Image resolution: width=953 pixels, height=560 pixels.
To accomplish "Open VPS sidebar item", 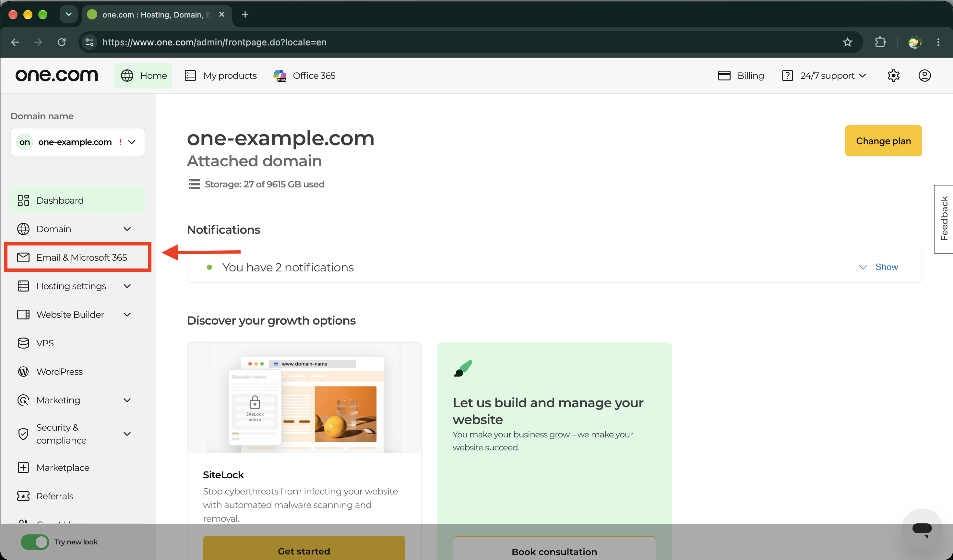I will click(x=78, y=343).
